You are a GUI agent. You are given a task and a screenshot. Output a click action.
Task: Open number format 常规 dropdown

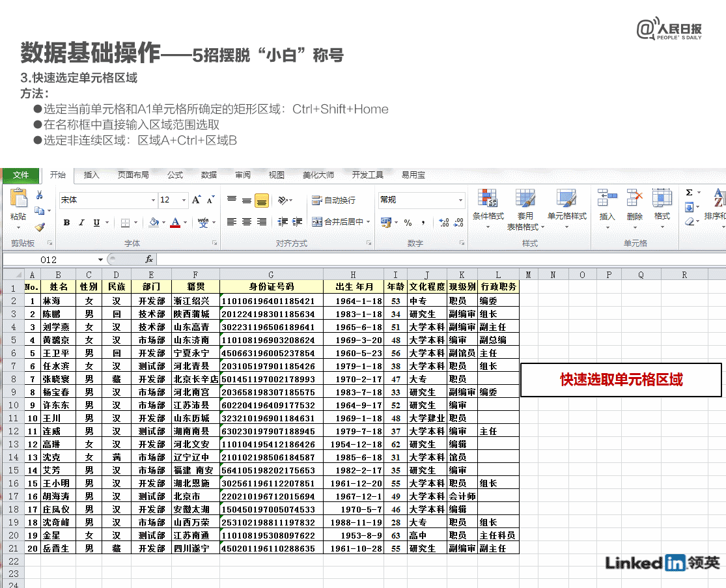tap(461, 200)
